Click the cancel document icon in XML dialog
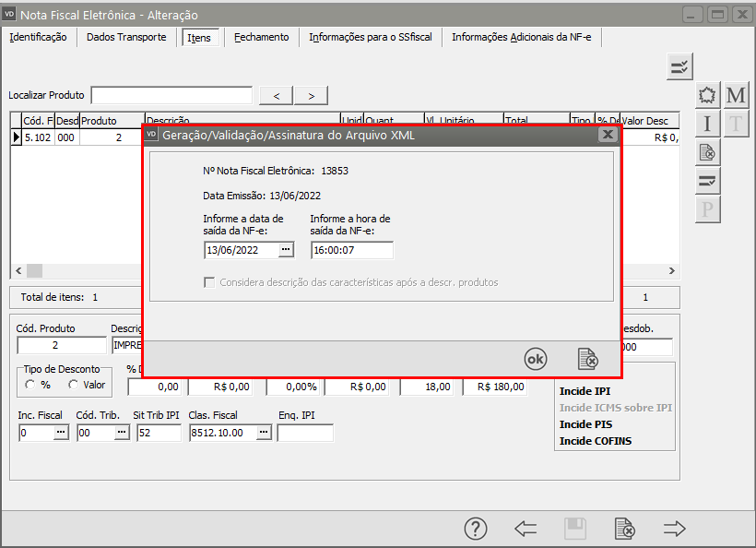This screenshot has height=548, width=756. (x=587, y=359)
